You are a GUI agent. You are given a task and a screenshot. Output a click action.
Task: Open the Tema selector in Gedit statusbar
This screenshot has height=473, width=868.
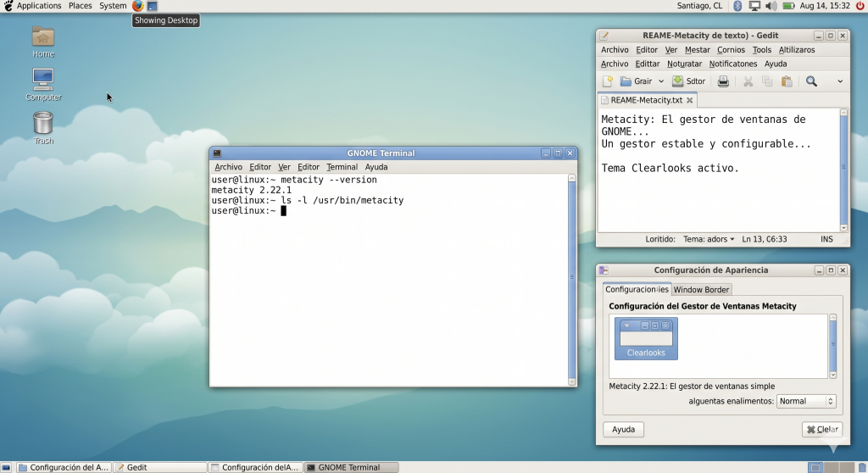[x=709, y=239]
